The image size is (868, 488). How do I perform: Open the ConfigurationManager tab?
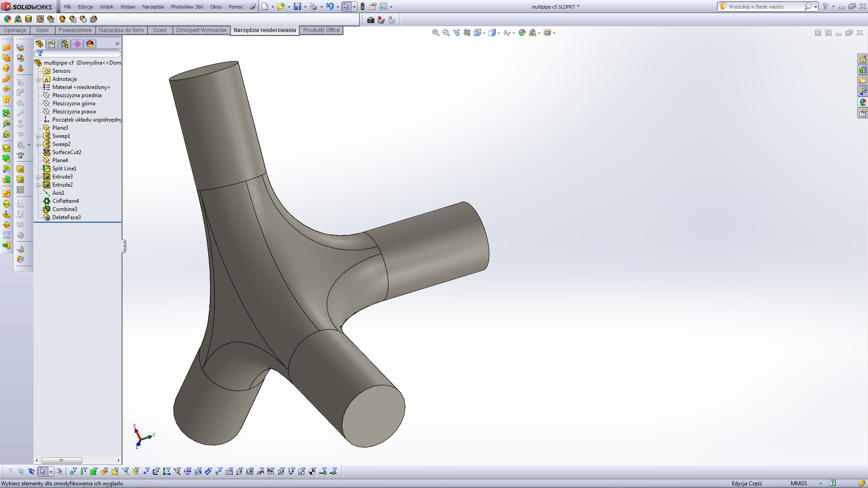click(65, 44)
